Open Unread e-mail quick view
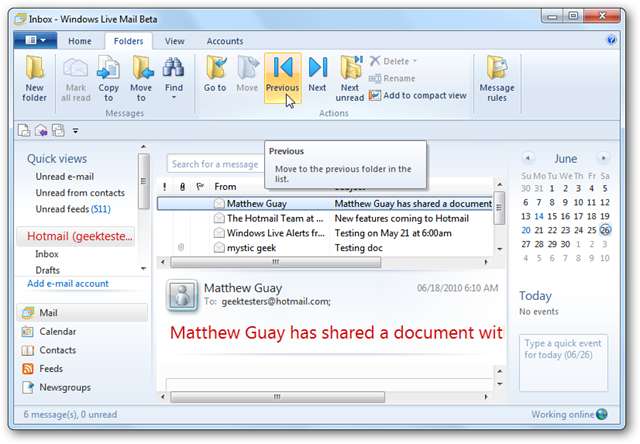This screenshot has height=444, width=640. (64, 177)
